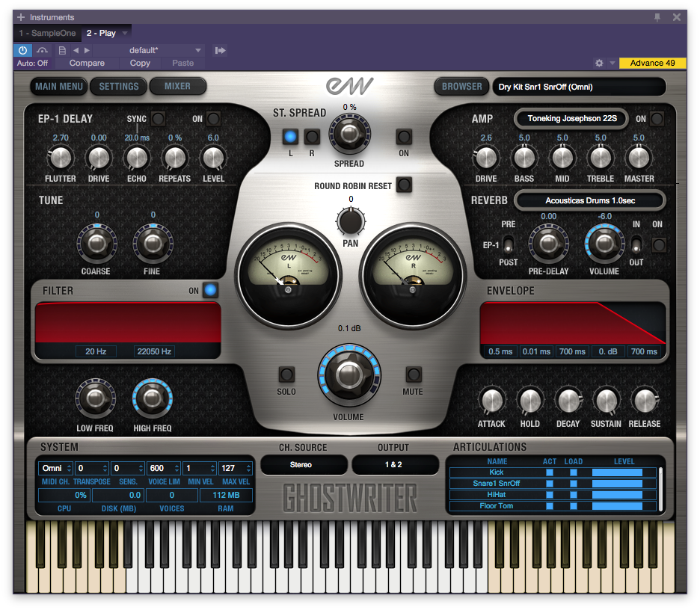Click the SPREAD knob

tap(349, 134)
